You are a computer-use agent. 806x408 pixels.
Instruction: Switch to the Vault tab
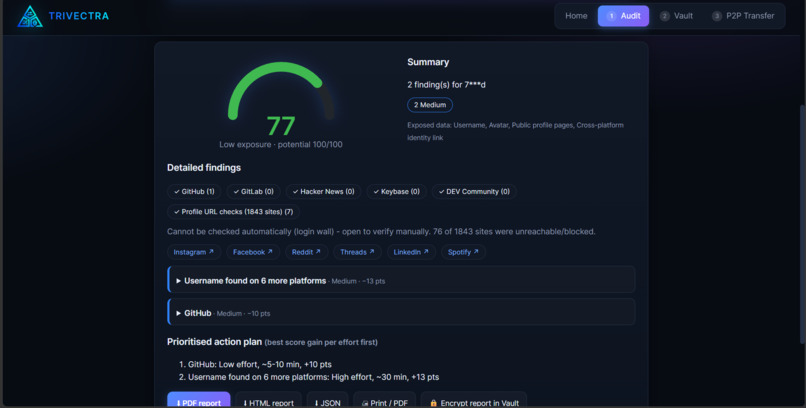pyautogui.click(x=676, y=16)
